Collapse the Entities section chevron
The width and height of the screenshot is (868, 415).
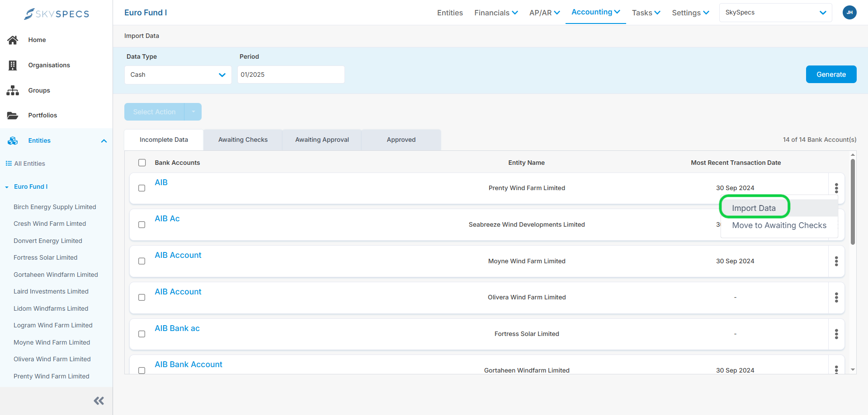click(104, 141)
